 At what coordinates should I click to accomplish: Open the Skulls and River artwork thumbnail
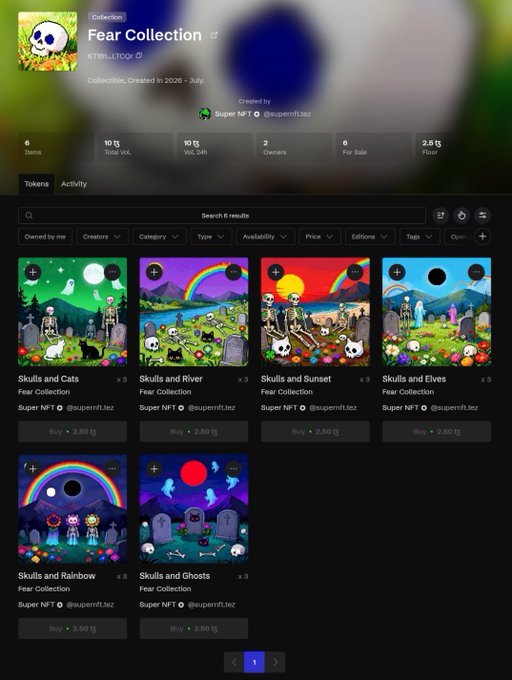click(194, 312)
